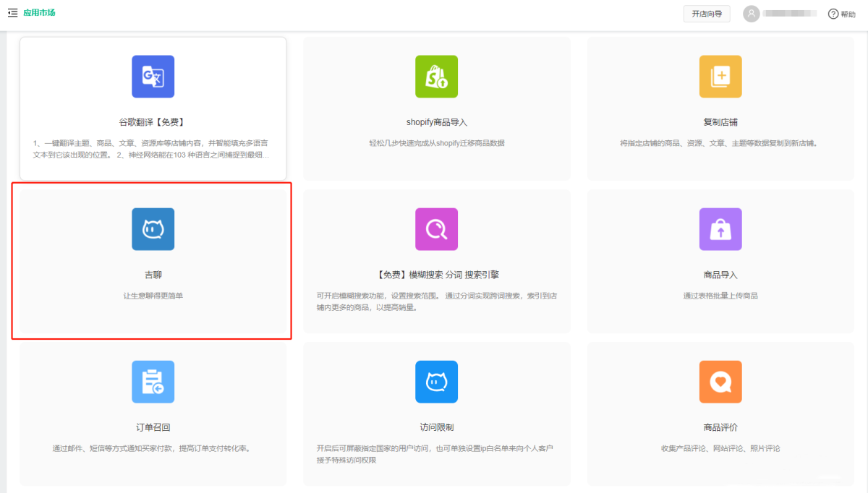Click the 吉聊 description 让生意聊得更简单

click(x=153, y=296)
